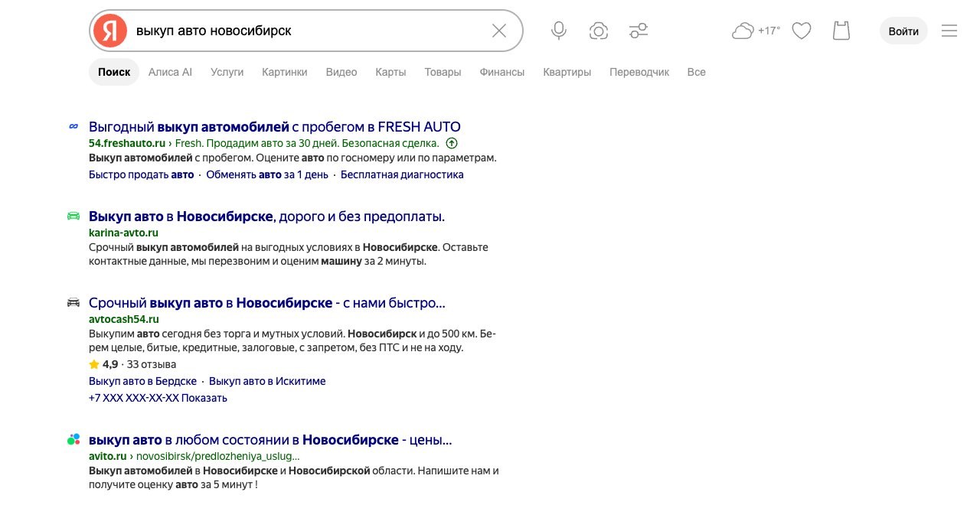Open Выкуп авто дорого и без предоплаты title
980x505 pixels.
(x=267, y=217)
